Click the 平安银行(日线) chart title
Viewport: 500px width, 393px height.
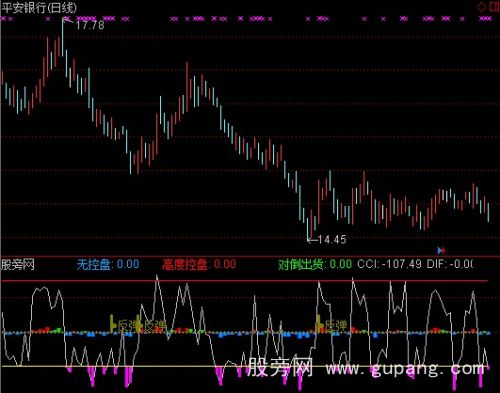[39, 8]
